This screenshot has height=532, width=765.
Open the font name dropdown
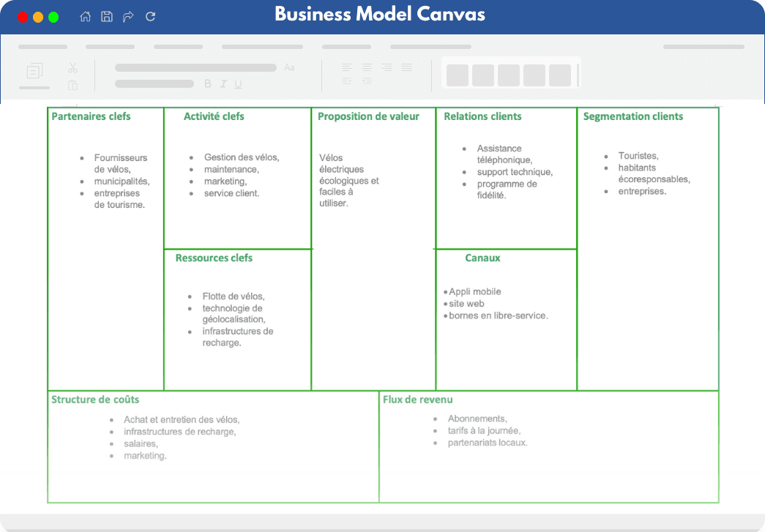pos(194,68)
